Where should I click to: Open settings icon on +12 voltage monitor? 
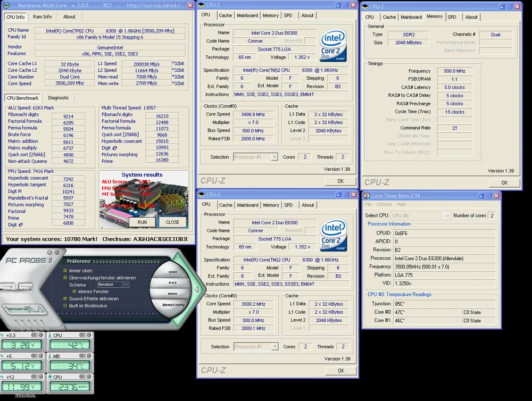[34, 377]
